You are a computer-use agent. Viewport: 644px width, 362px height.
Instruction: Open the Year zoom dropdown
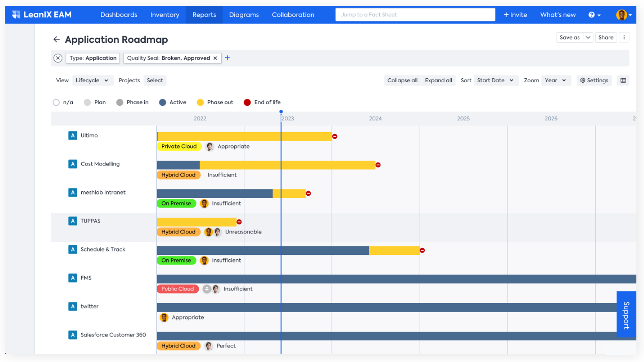tap(556, 80)
